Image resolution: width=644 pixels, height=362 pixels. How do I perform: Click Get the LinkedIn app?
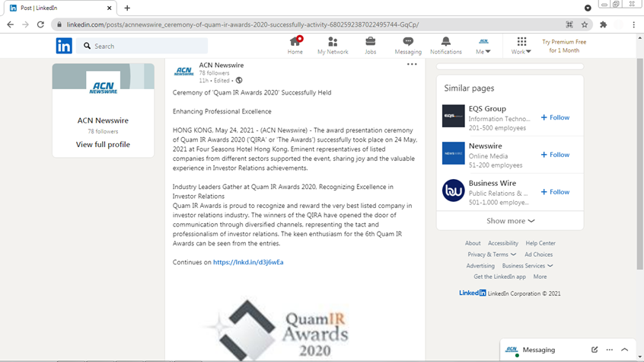point(499,277)
